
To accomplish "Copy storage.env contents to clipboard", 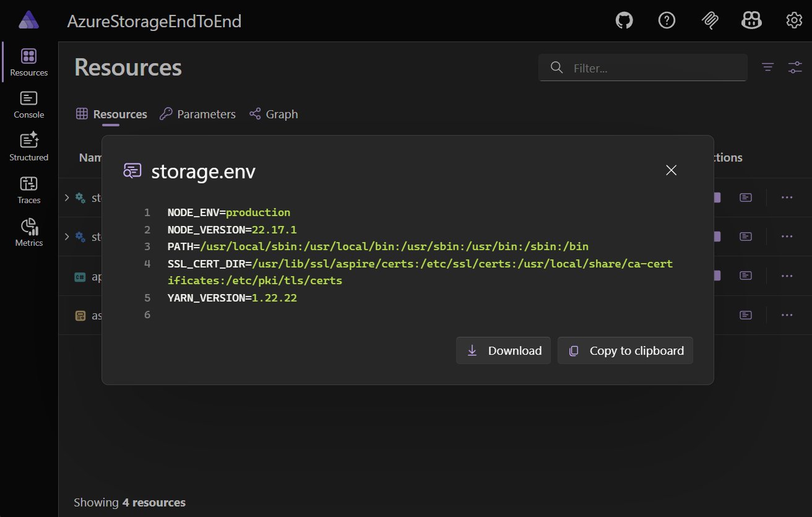I will click(x=625, y=350).
